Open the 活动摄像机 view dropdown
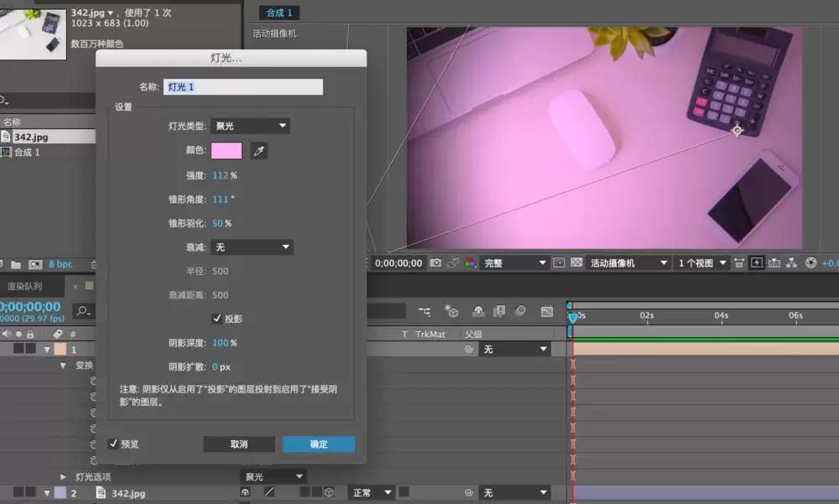This screenshot has width=839, height=504. pyautogui.click(x=628, y=262)
